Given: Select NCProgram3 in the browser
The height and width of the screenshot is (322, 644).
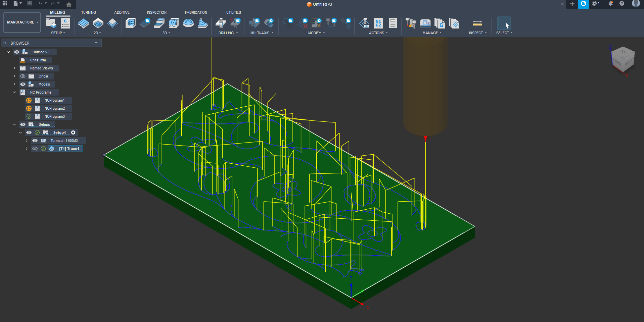Looking at the screenshot, I should pyautogui.click(x=54, y=116).
